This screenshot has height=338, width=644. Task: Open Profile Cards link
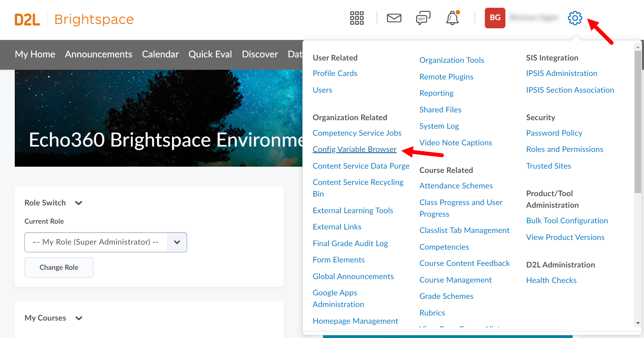coord(335,73)
